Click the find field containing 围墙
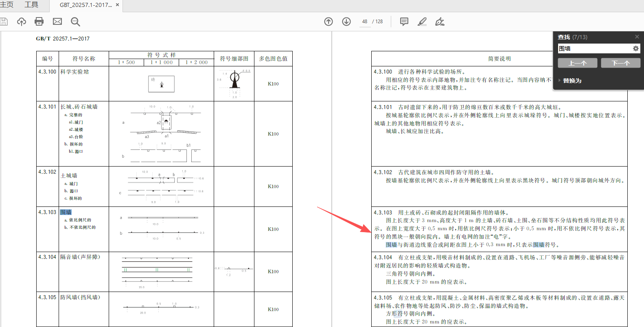Image resolution: width=644 pixels, height=327 pixels. 595,48
